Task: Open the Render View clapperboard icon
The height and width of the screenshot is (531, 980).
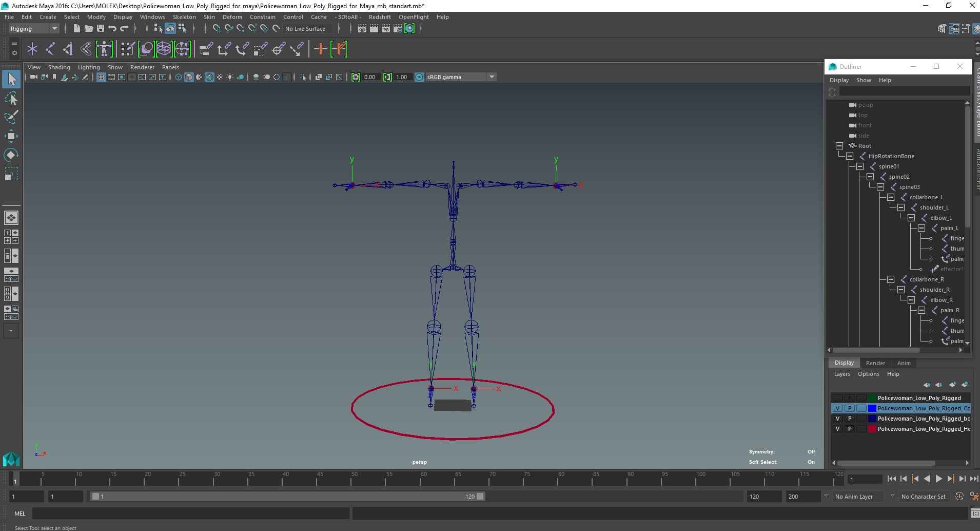Action: 362,29
